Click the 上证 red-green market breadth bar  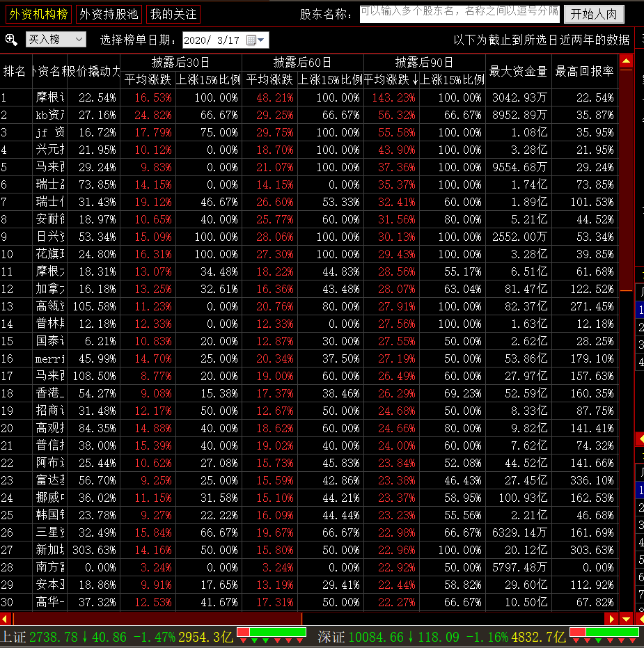click(x=272, y=632)
